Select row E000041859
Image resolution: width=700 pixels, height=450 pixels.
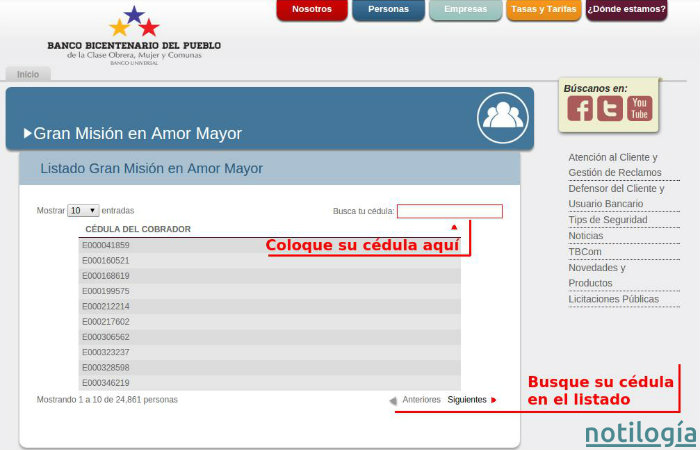click(x=270, y=245)
